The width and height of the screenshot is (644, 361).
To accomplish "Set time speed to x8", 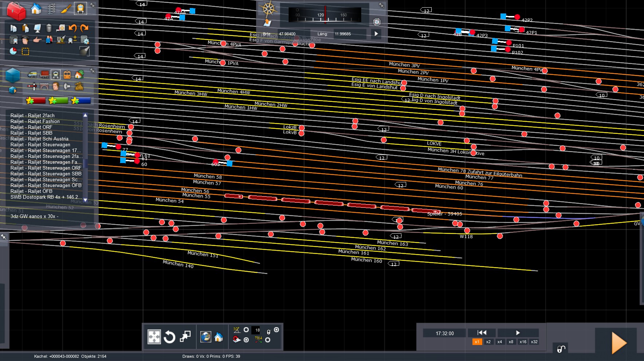I will (x=511, y=342).
